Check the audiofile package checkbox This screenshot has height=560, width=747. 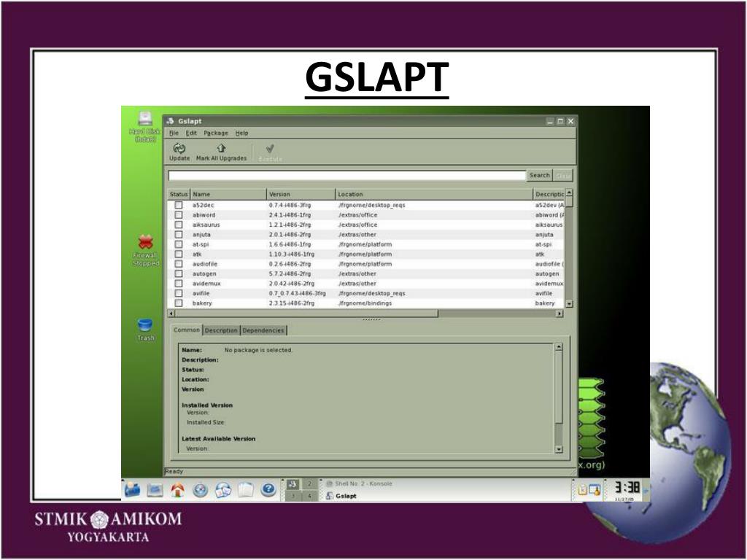click(x=179, y=264)
